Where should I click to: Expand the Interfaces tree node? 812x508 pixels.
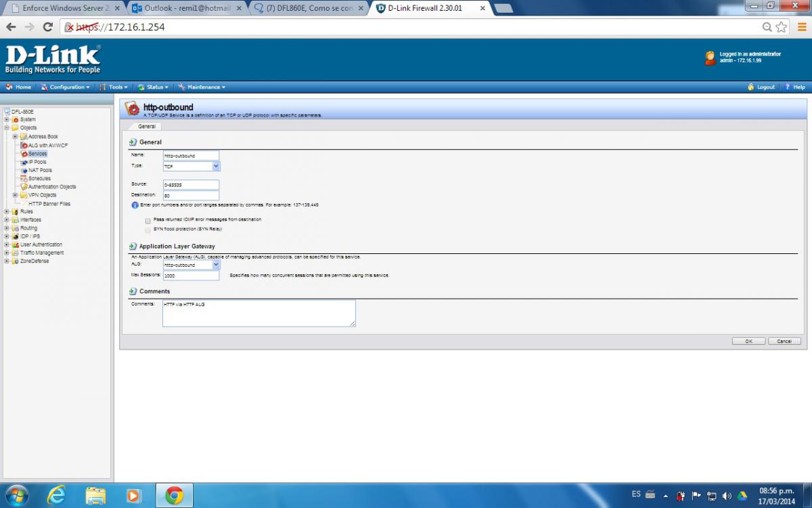coord(7,219)
